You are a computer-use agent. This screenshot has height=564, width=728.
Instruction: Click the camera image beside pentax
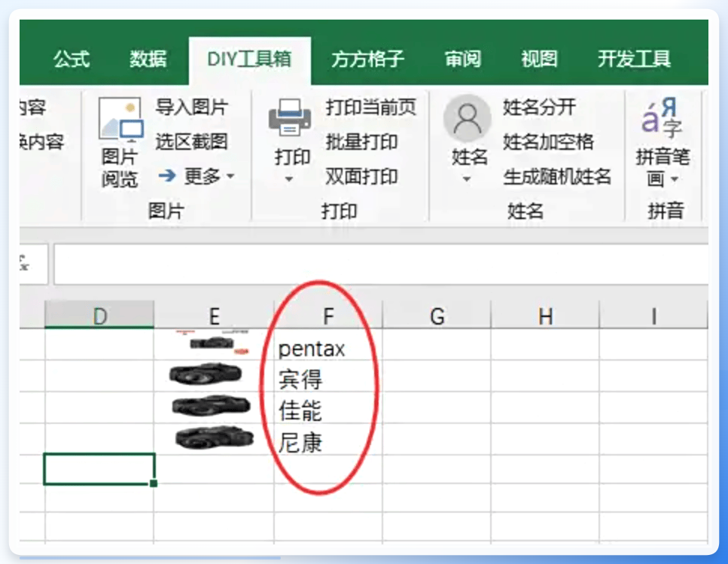tap(212, 343)
